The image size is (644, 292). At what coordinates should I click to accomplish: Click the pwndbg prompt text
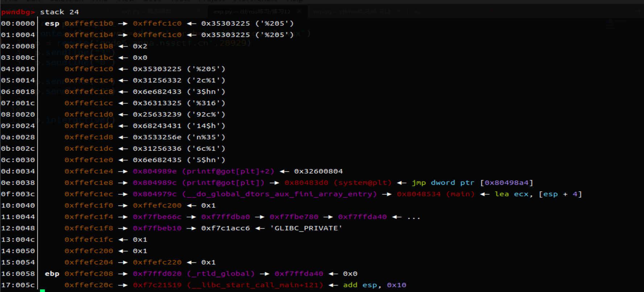click(18, 12)
